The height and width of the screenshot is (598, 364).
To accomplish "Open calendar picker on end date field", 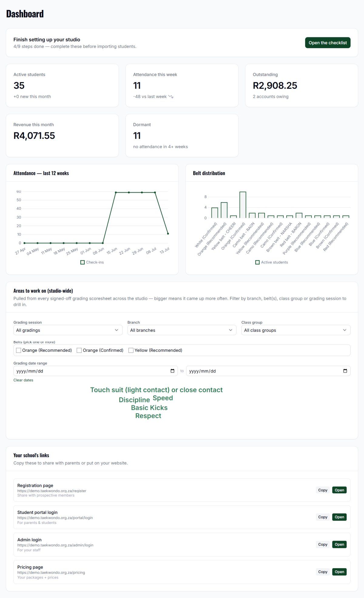I will pyautogui.click(x=345, y=371).
